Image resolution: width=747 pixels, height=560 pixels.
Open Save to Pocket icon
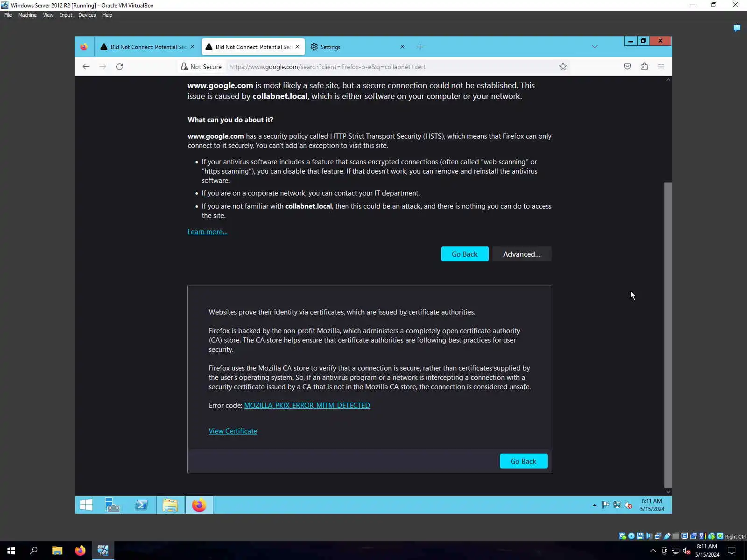coord(627,67)
